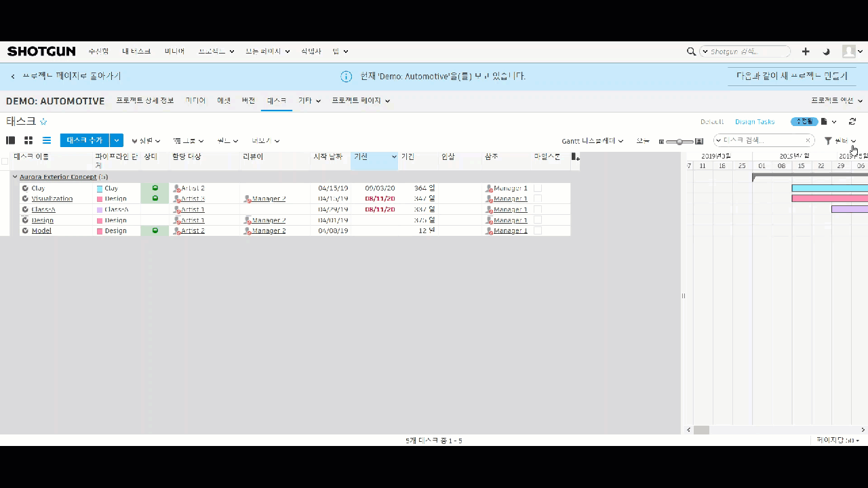This screenshot has height=488, width=868.
Task: Click the green status icon in Visualization row
Action: [155, 199]
